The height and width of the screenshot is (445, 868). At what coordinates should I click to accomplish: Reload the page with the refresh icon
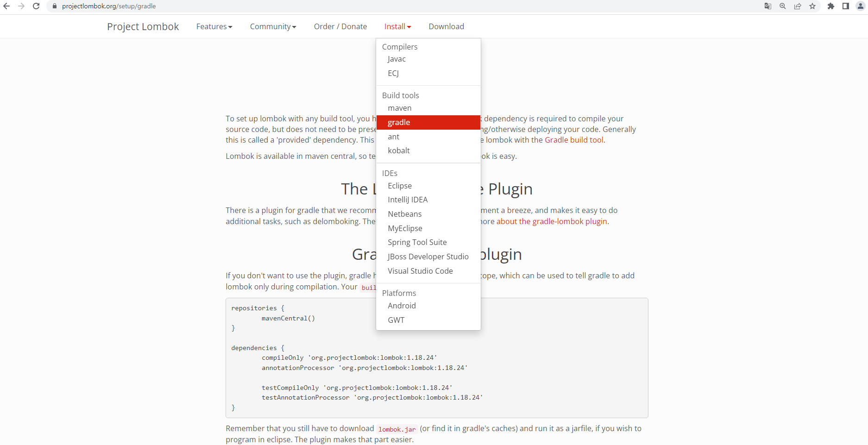36,6
